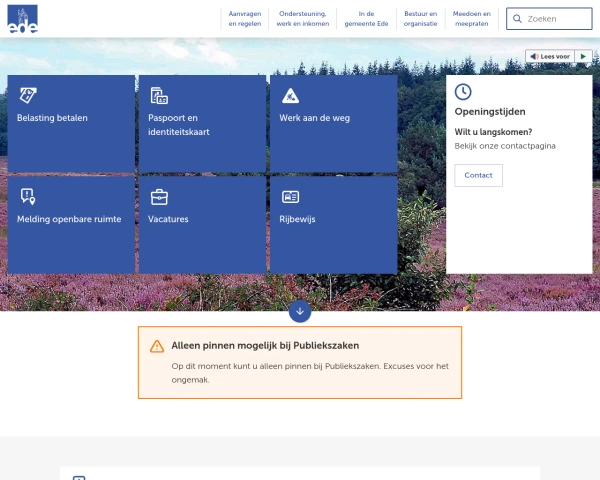This screenshot has width=600, height=480.
Task: Click 'Bekijk onze contactpagina' text
Action: click(505, 146)
